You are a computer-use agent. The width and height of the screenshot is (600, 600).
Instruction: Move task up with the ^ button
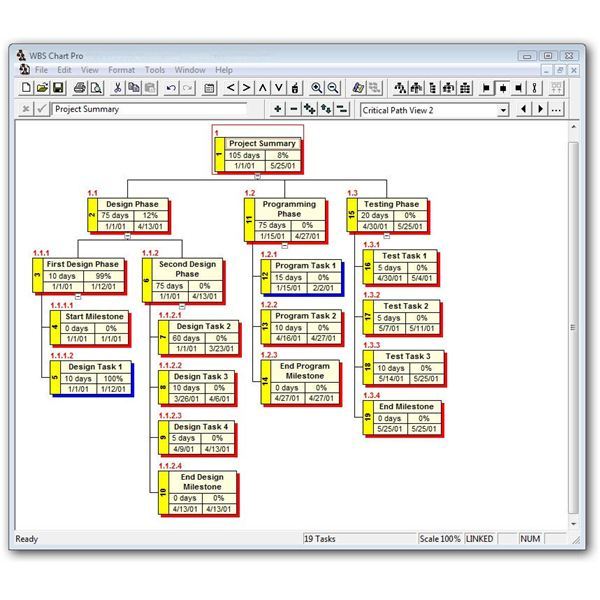click(262, 88)
